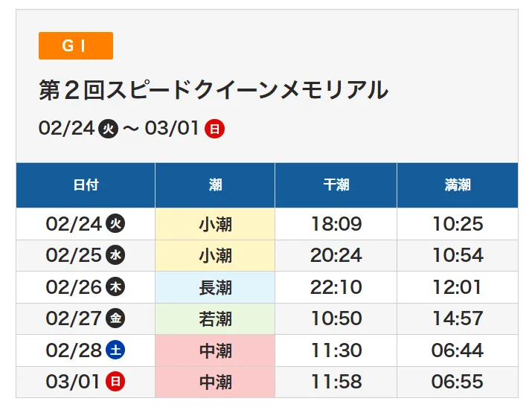This screenshot has width=532, height=407.
Task: Click the orange GI grade badge
Action: point(75,45)
